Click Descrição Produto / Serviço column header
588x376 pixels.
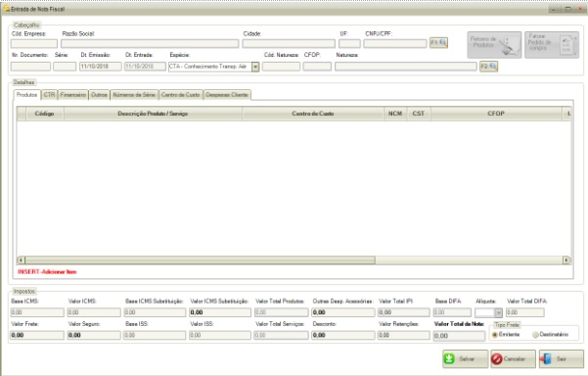(x=153, y=114)
